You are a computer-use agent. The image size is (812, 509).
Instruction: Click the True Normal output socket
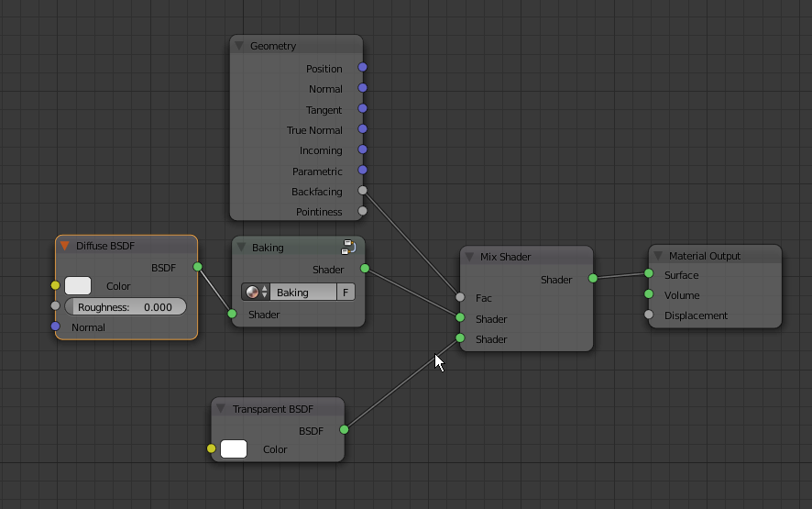pos(363,128)
